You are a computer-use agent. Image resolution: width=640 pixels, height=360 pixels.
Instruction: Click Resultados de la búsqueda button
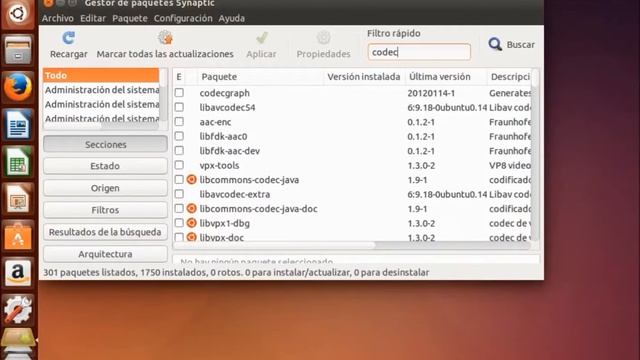click(105, 232)
